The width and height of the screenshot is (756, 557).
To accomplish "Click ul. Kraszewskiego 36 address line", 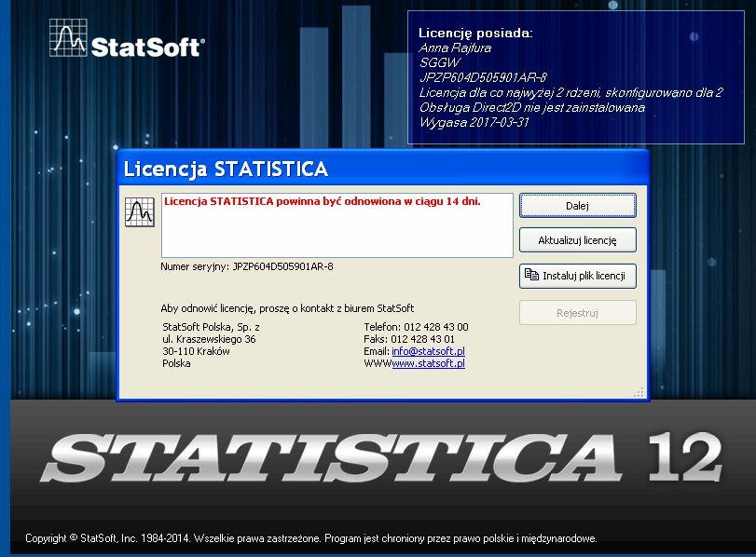I will coord(209,339).
